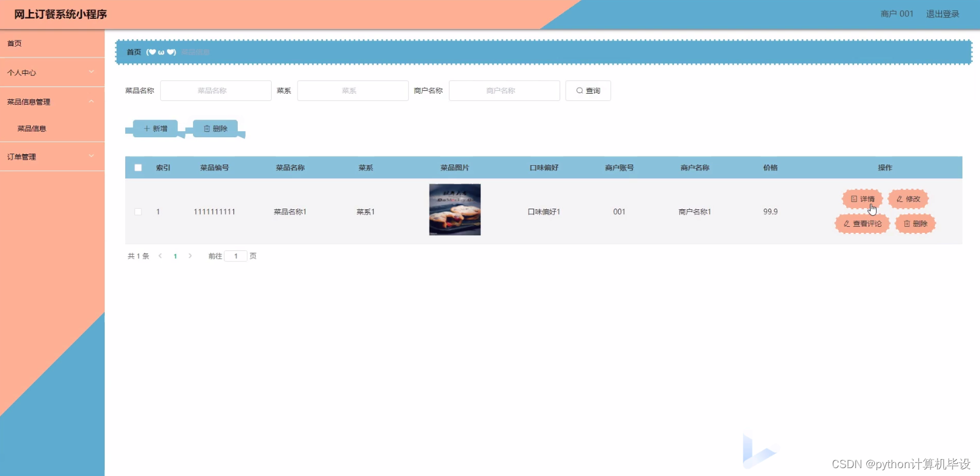Screen dimensions: 980x476
Task: Click the 网上订餐系统小程序 title
Action: [60, 14]
